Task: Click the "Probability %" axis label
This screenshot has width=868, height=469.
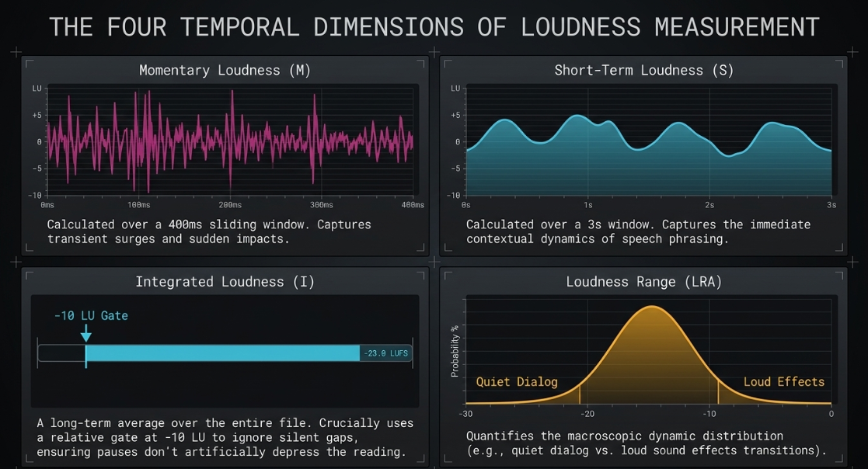Action: [455, 351]
